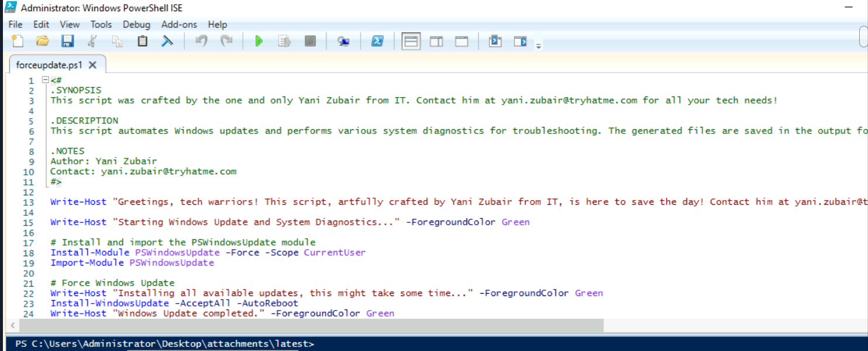This screenshot has height=351, width=868.
Task: Open the toolbar overflow dropdown
Action: point(537,44)
